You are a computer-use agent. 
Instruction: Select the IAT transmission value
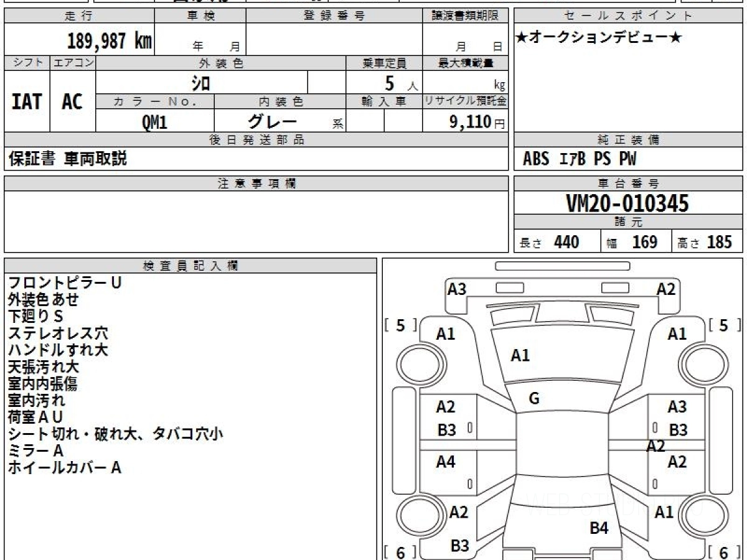pos(27,101)
